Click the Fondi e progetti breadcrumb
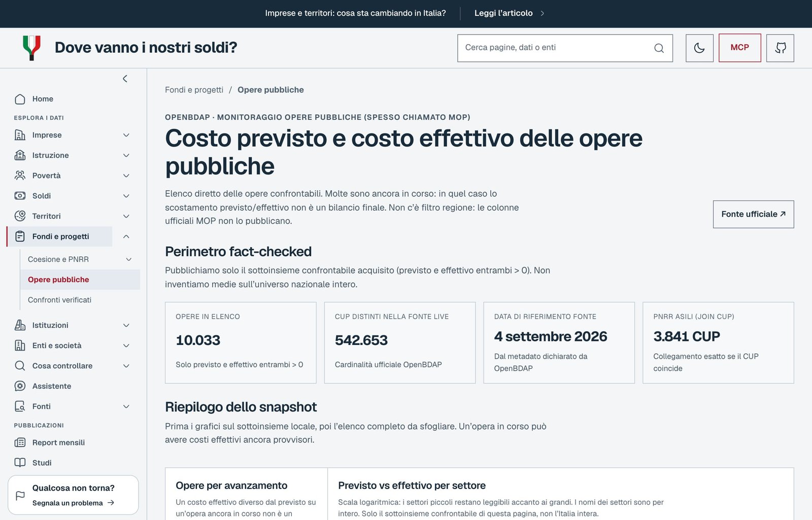812x520 pixels. click(x=194, y=90)
